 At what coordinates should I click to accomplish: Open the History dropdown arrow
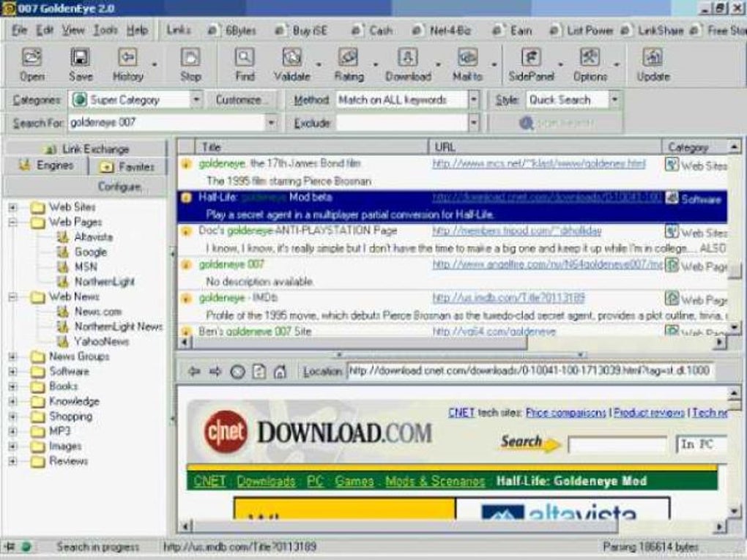pos(155,64)
